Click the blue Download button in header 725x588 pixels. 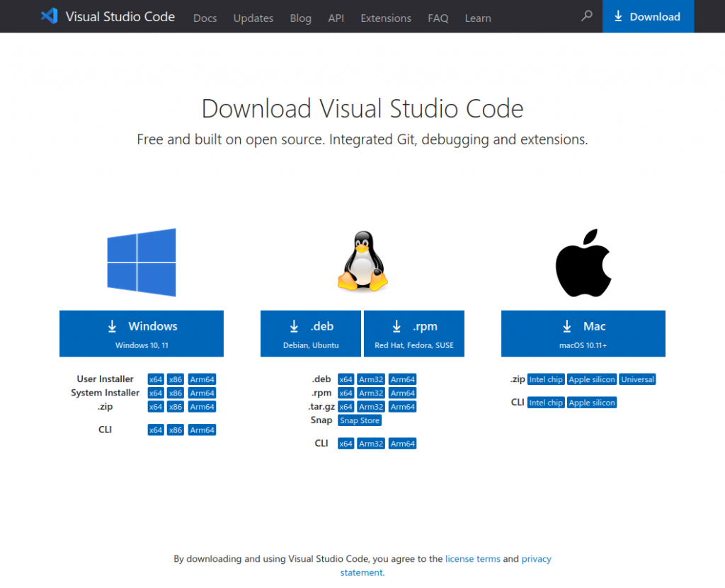[x=648, y=16]
